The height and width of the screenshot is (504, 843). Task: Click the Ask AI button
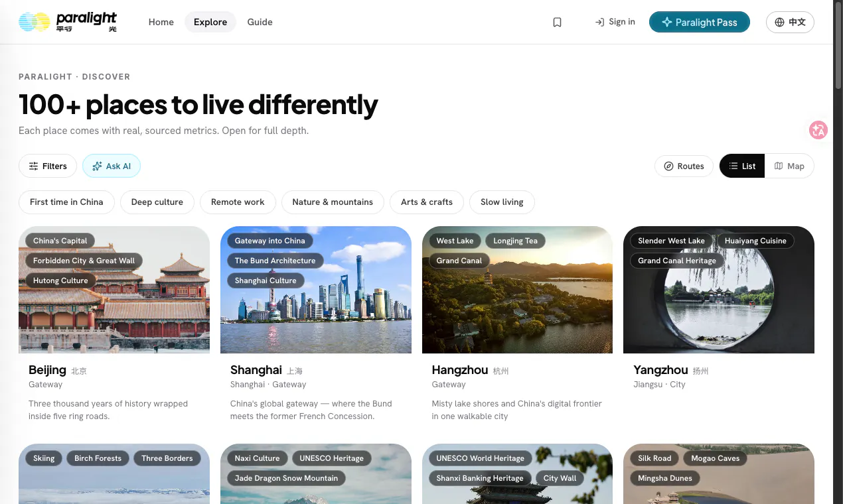pyautogui.click(x=112, y=166)
